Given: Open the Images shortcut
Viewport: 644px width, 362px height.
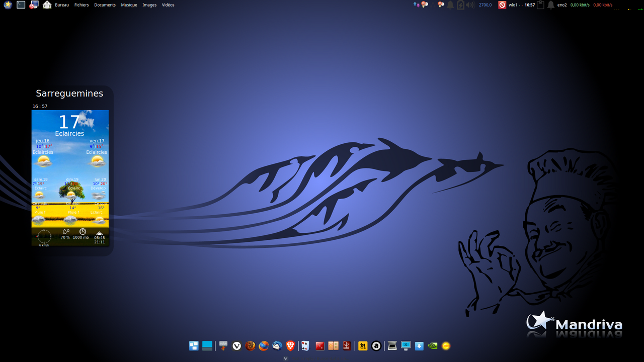Looking at the screenshot, I should coord(149,5).
